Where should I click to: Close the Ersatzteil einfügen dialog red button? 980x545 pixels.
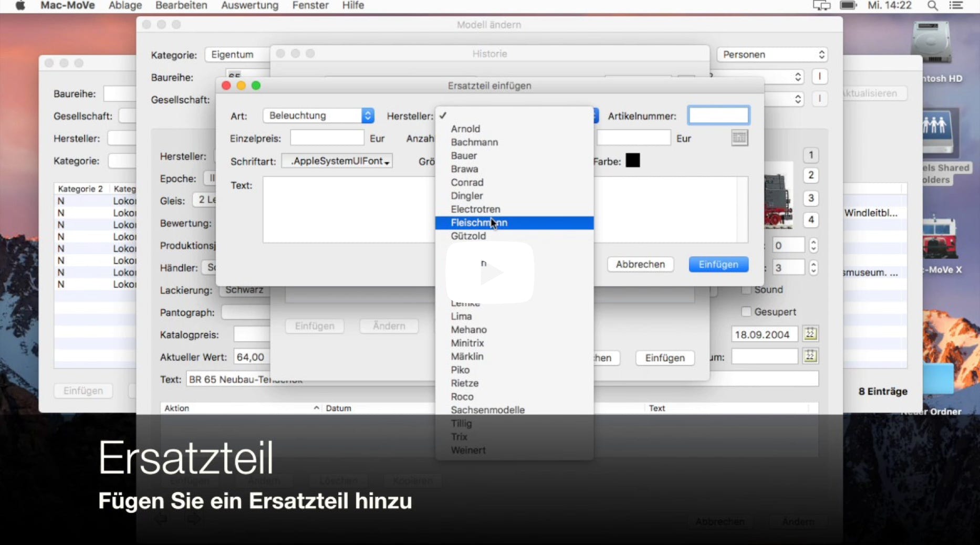[226, 86]
